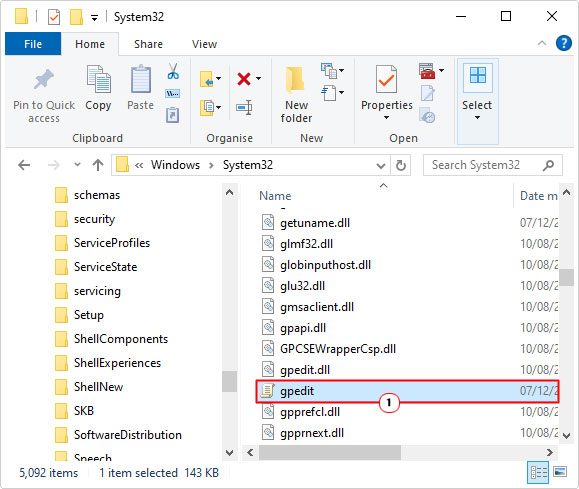This screenshot has width=579, height=489.
Task: Click the Copy icon in Clipboard group
Action: tap(98, 79)
